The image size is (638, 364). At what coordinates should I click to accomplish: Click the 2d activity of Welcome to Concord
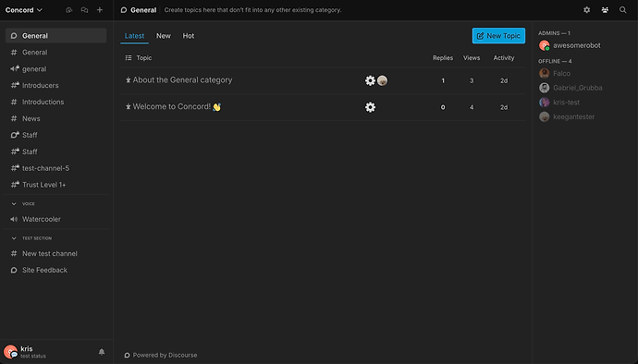[504, 107]
